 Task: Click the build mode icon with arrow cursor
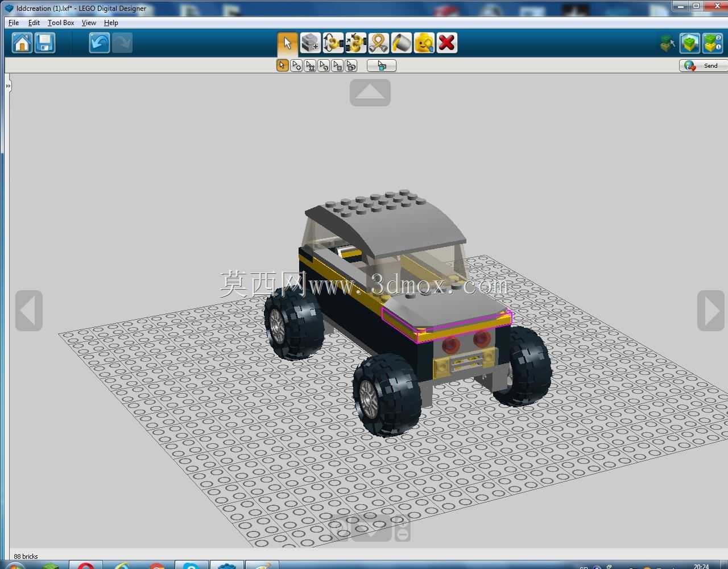point(667,43)
